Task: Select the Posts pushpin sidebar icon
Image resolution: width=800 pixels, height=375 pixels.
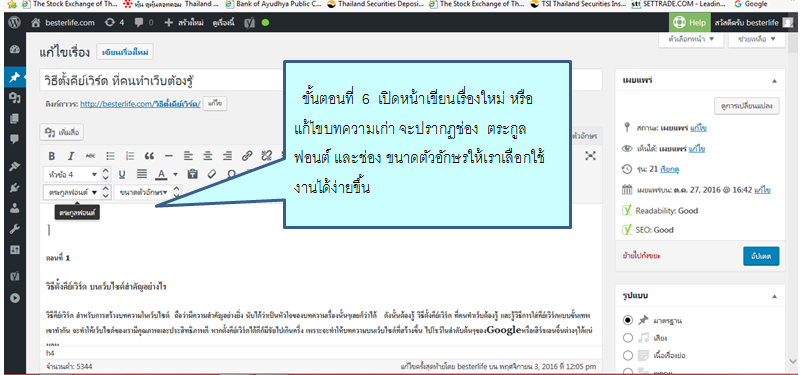Action: (14, 78)
